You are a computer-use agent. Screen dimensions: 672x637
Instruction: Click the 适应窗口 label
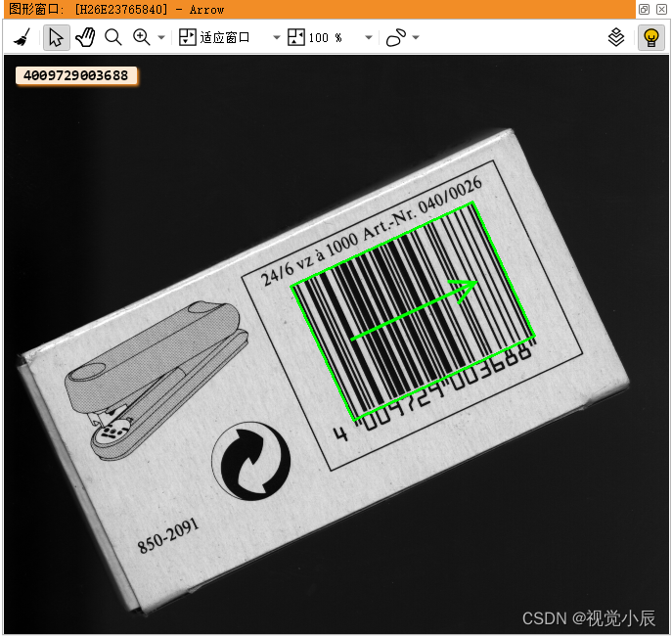point(225,38)
